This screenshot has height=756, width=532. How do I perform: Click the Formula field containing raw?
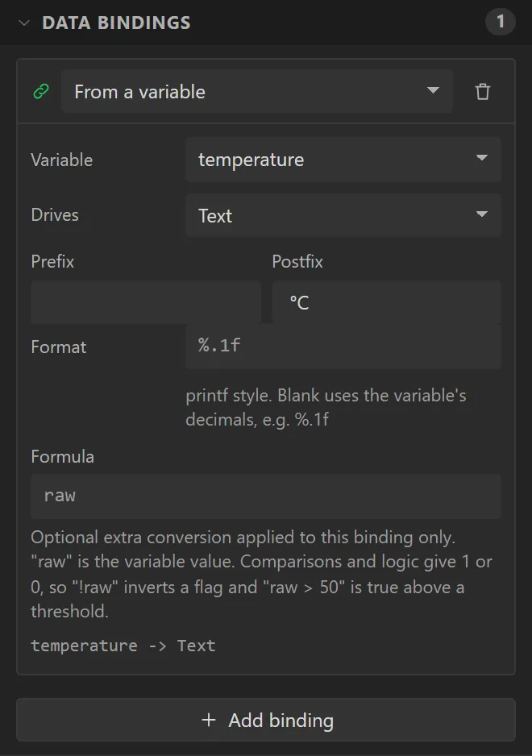click(x=266, y=496)
